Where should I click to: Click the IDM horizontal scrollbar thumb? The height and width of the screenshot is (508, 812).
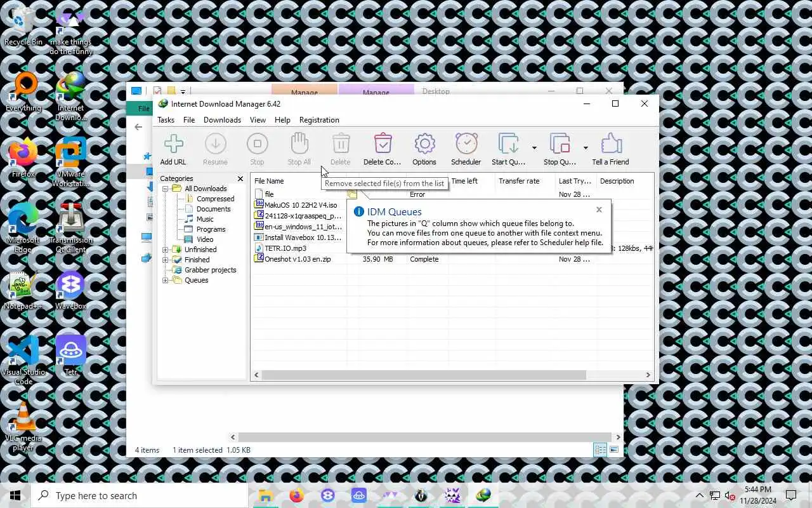click(x=423, y=375)
